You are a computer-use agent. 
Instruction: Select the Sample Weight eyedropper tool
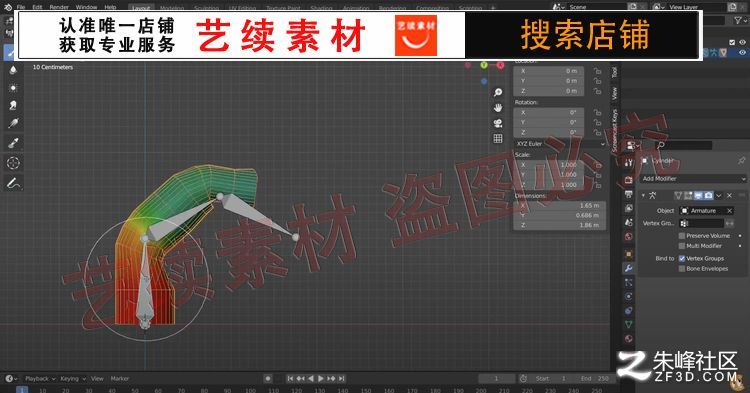pos(13,143)
